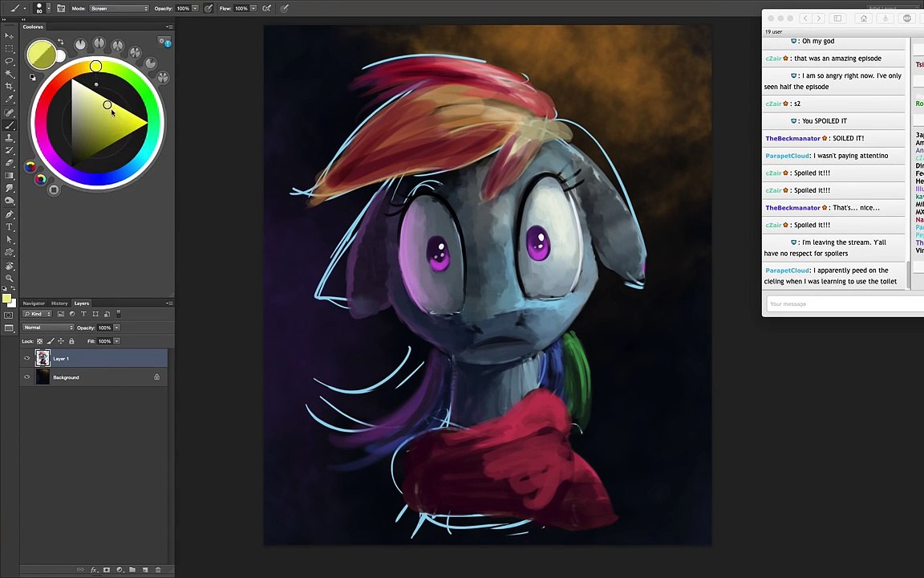This screenshot has width=924, height=578.
Task: Switch to the Navigator tab
Action: click(x=34, y=303)
